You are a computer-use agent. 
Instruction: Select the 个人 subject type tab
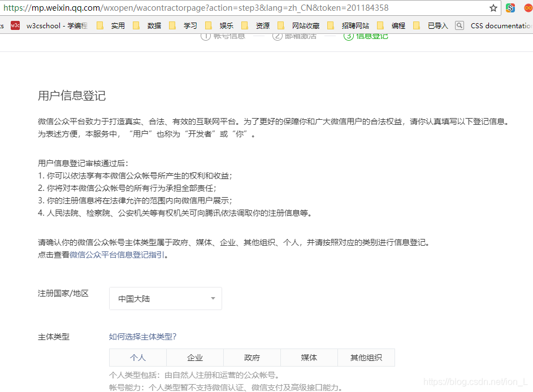coord(138,358)
